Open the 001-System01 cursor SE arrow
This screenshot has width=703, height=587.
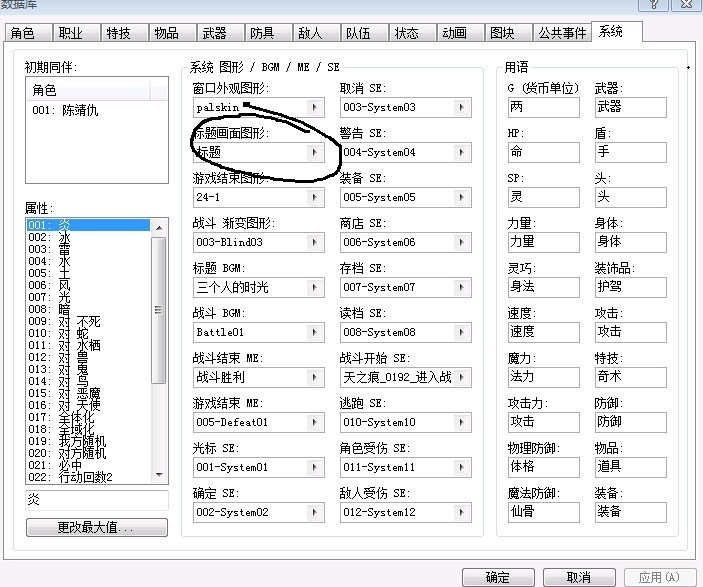coord(314,467)
